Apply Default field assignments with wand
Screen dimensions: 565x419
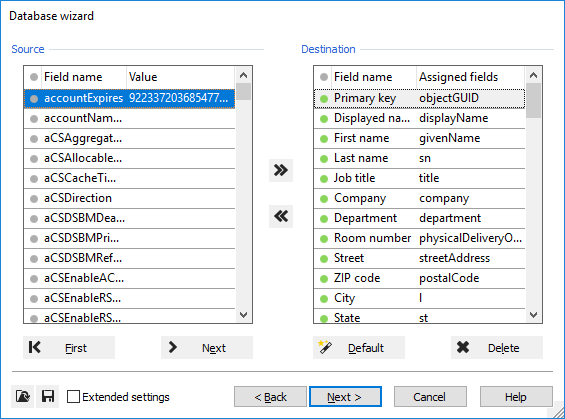point(359,348)
